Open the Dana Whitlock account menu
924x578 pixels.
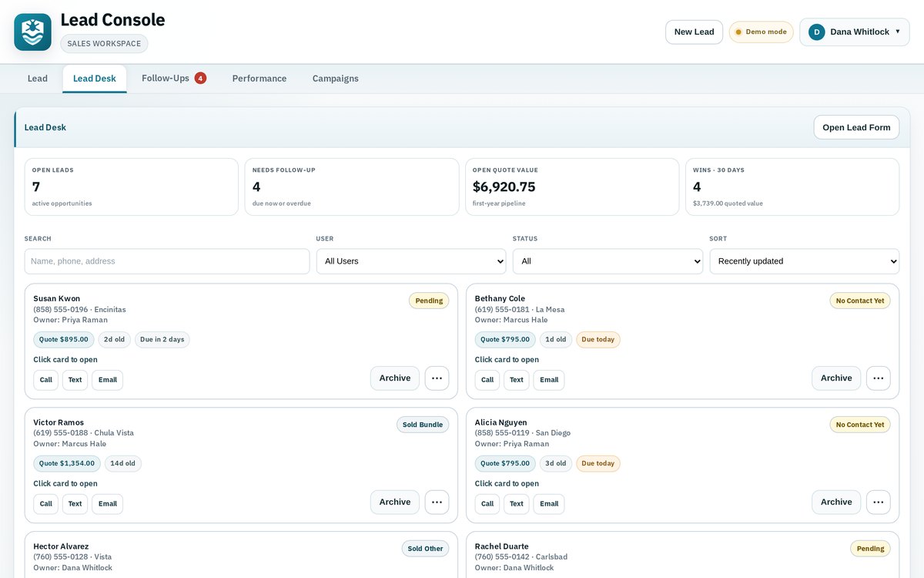[x=855, y=32]
